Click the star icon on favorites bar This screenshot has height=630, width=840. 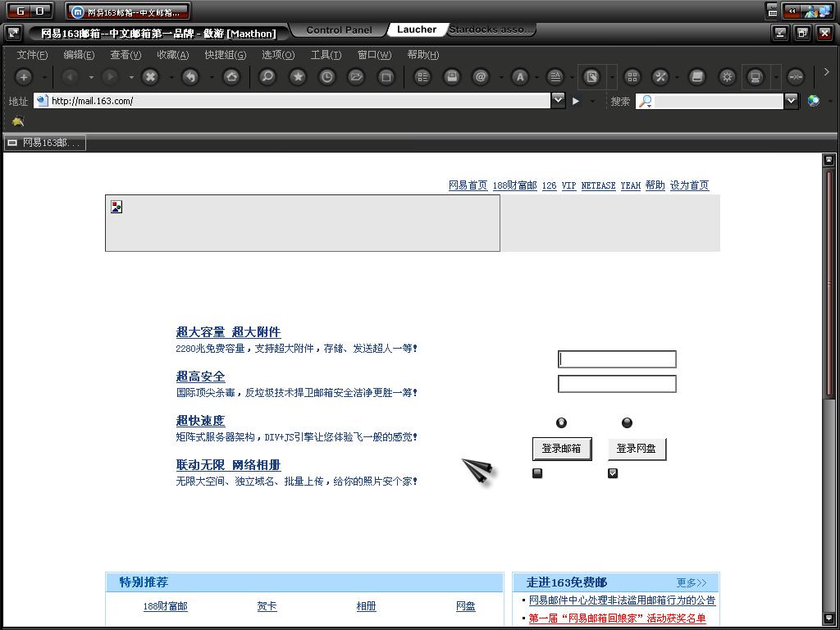pyautogui.click(x=18, y=121)
